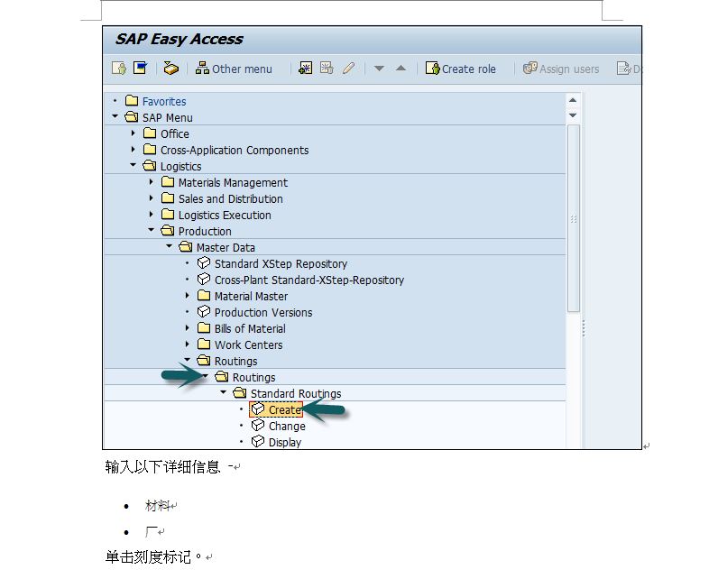The width and height of the screenshot is (709, 588).
Task: Click scroll-up arrow of menu tree
Action: pyautogui.click(x=573, y=100)
